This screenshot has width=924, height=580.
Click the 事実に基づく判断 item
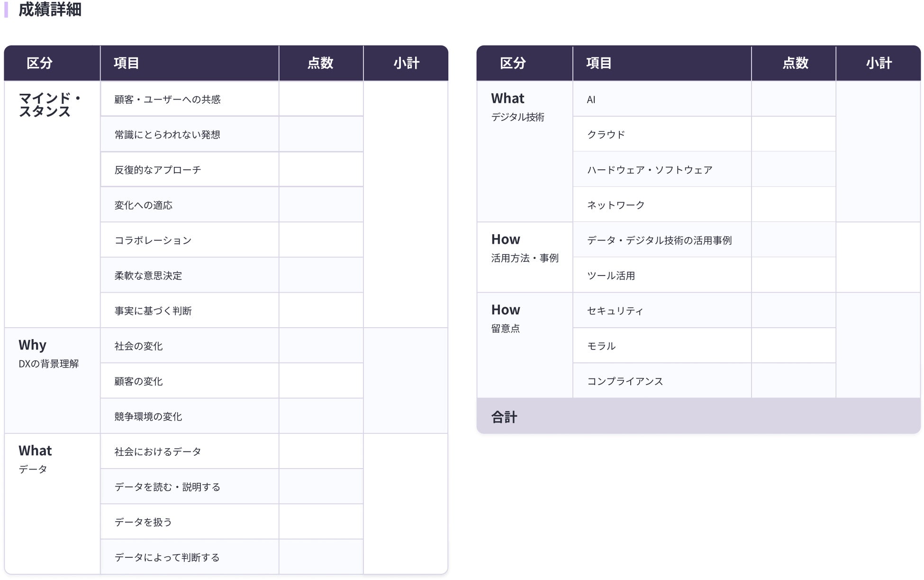(x=153, y=311)
